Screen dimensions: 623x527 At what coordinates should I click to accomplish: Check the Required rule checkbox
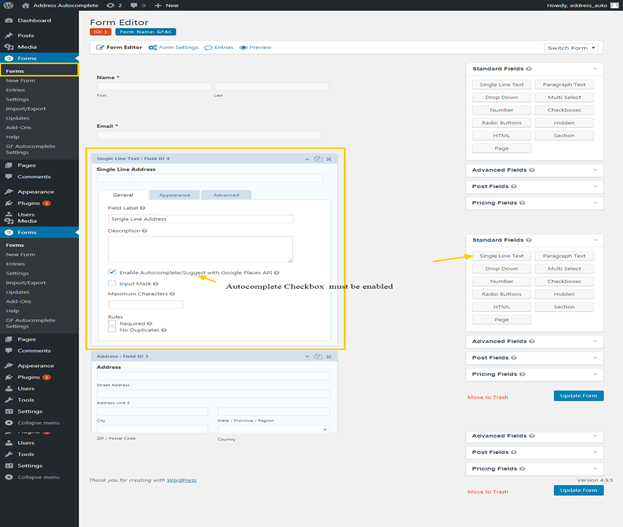(112, 324)
